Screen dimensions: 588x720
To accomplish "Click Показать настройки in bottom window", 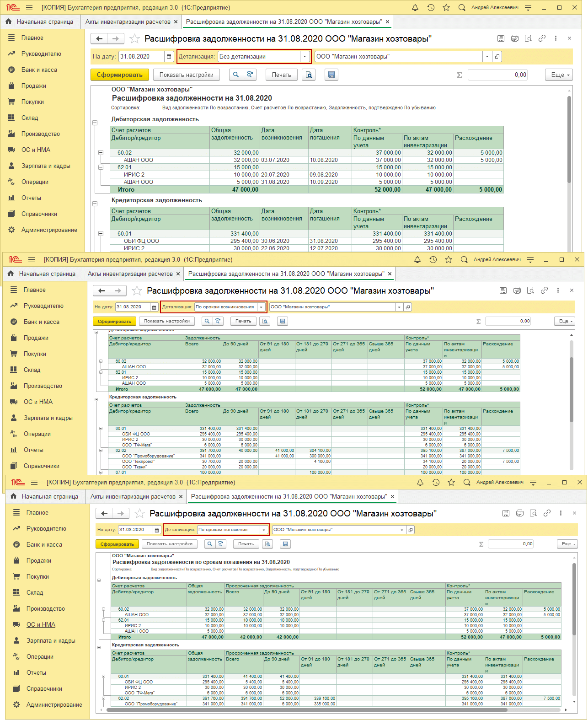I will [x=170, y=544].
